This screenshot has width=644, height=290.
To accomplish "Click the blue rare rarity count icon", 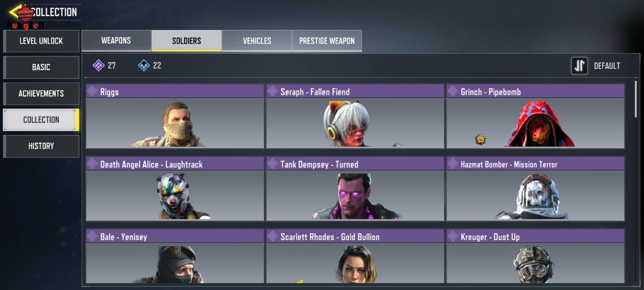I will pos(144,65).
